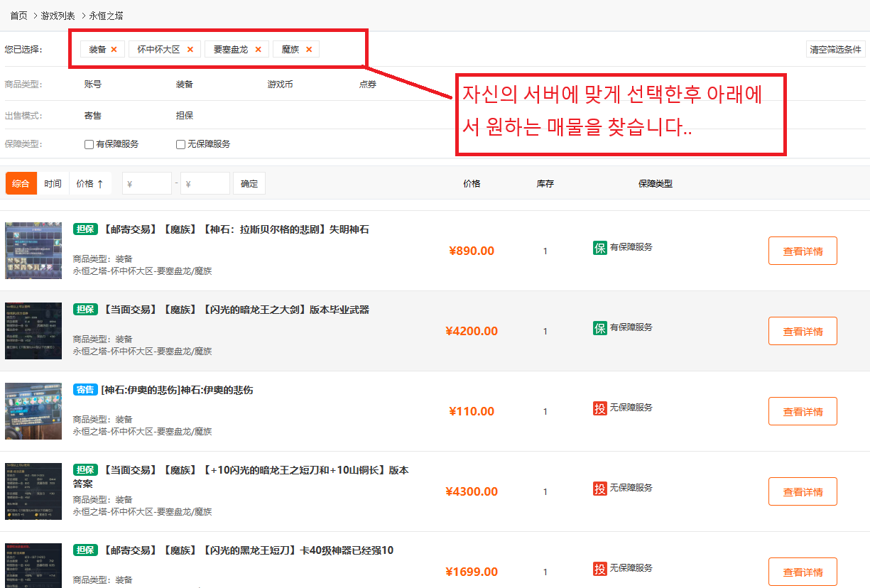Click 清空筛选条件 to clear filters
The image size is (870, 588).
pos(835,50)
